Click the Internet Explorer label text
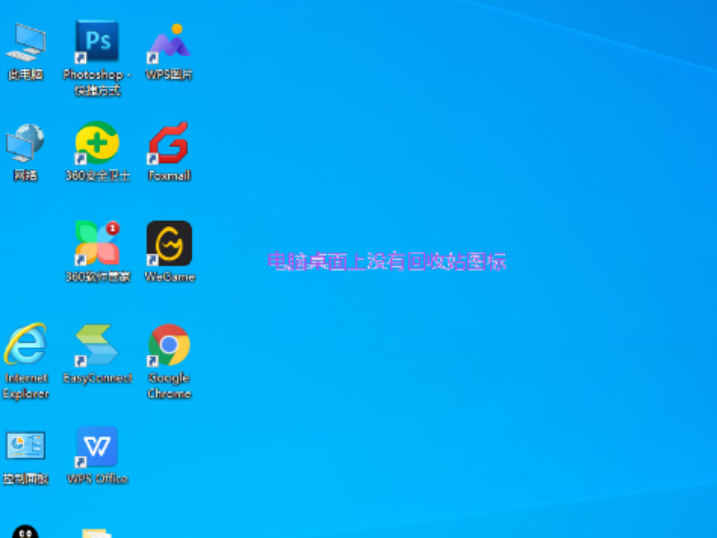 coord(26,386)
